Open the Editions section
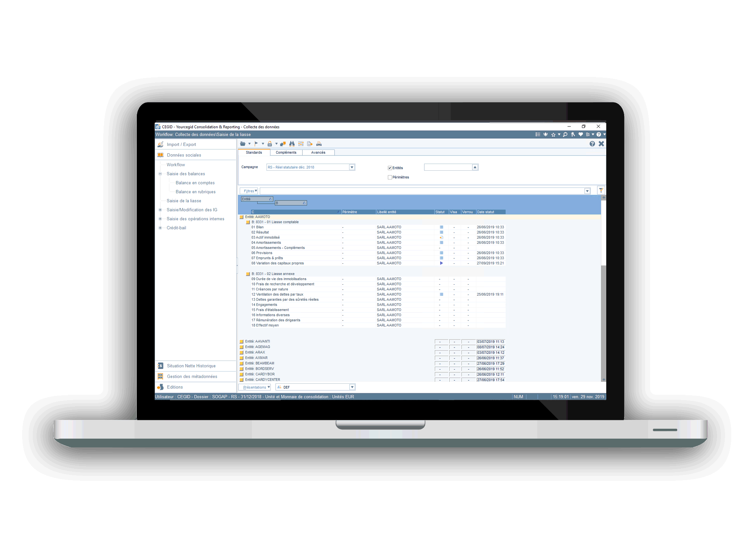This screenshot has height=540, width=756. pyautogui.click(x=175, y=387)
